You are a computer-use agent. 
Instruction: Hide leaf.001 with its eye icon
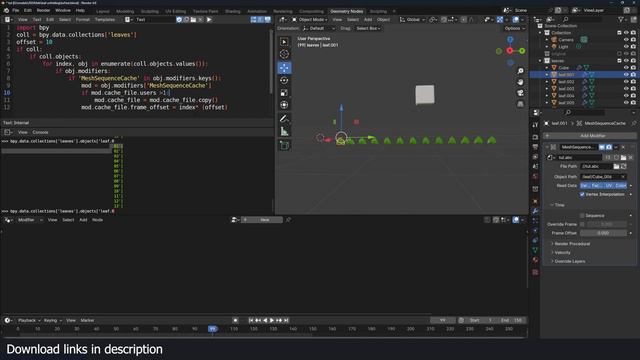[626, 75]
